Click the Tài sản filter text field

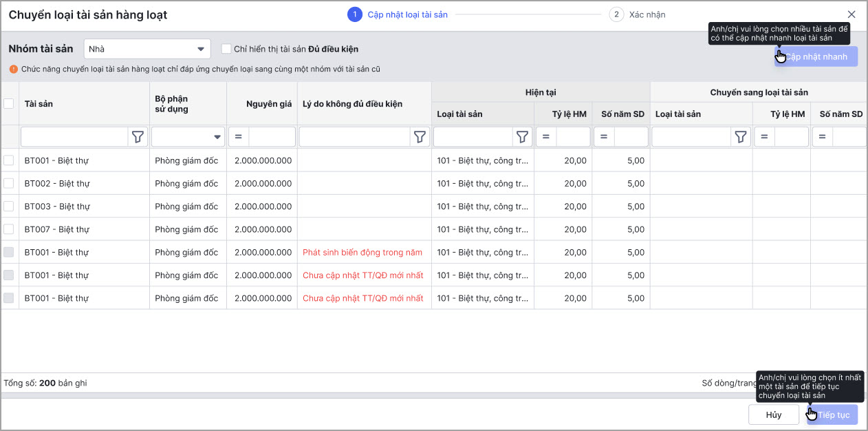[74, 137]
